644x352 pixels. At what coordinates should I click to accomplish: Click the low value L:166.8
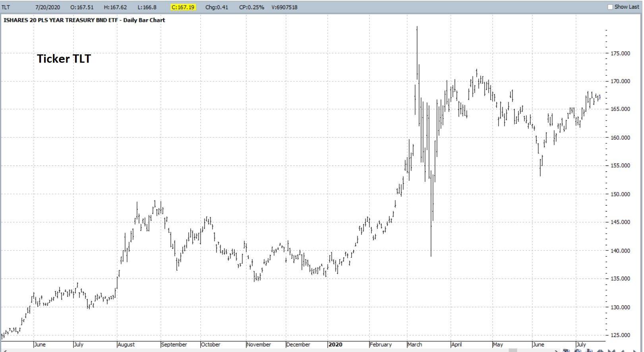pos(147,7)
